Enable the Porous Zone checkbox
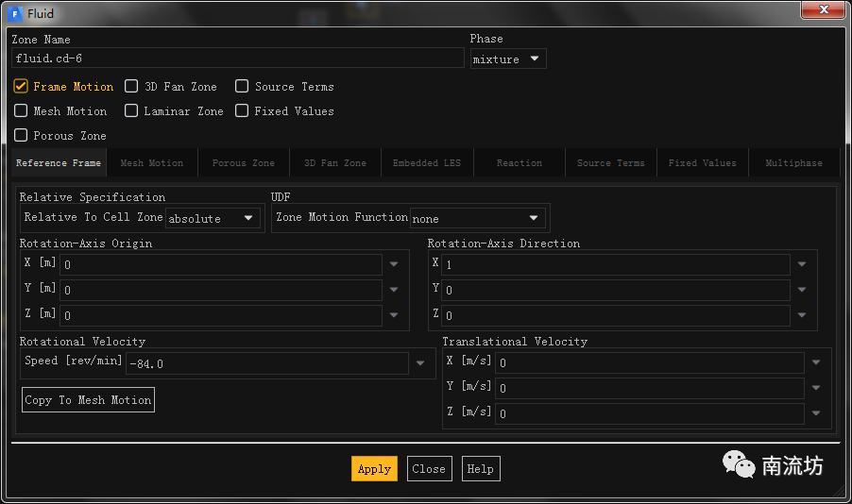The width and height of the screenshot is (852, 504). tap(22, 136)
